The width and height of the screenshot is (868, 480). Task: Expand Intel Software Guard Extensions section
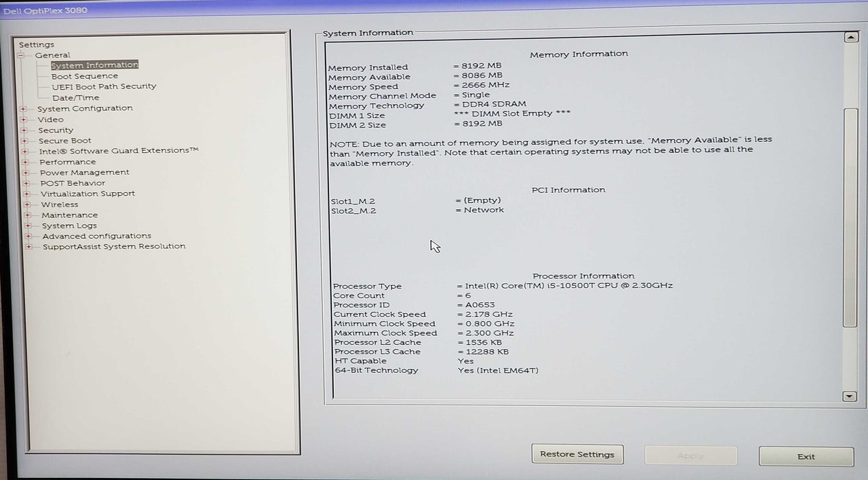coord(25,151)
